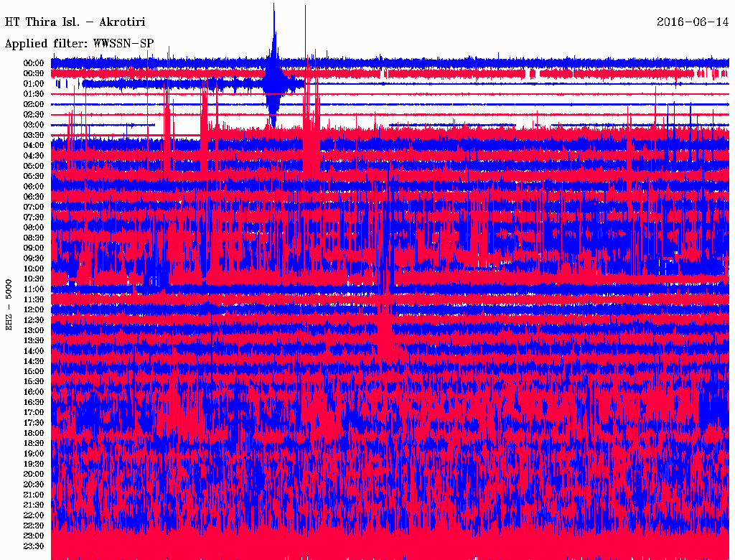Select the 23:30 time label
Image resolution: width=735 pixels, height=560 pixels.
[34, 546]
